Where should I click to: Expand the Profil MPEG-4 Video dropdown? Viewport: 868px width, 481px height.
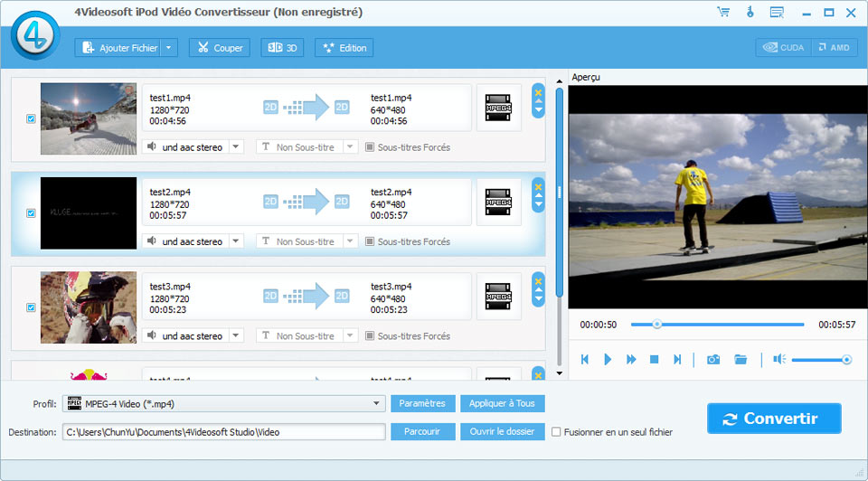tap(377, 403)
